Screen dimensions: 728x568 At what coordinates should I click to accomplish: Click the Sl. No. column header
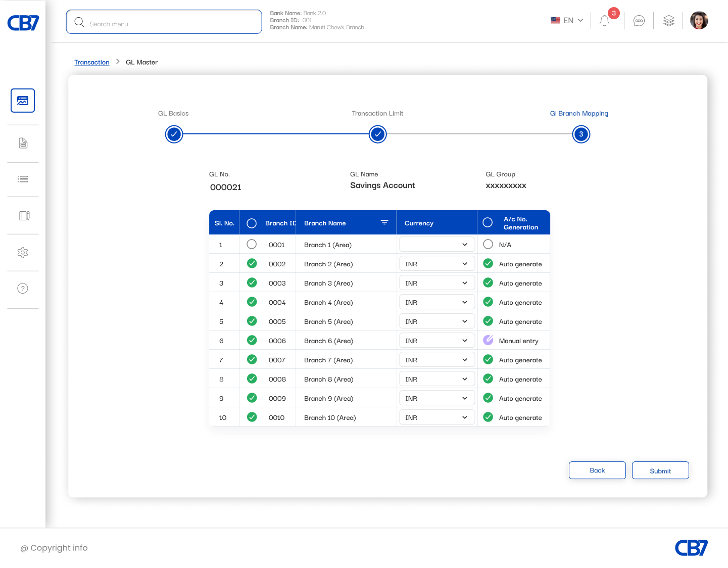tap(224, 223)
